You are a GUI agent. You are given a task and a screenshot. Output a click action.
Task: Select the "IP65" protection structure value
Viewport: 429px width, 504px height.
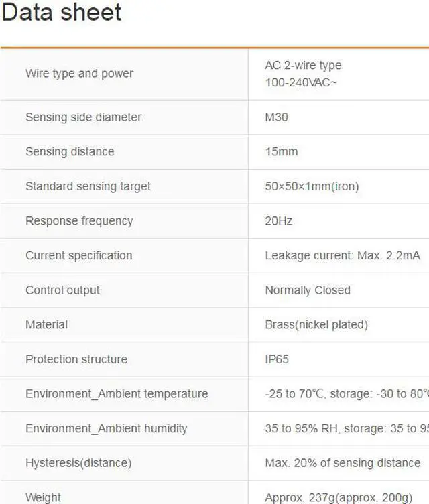(277, 359)
